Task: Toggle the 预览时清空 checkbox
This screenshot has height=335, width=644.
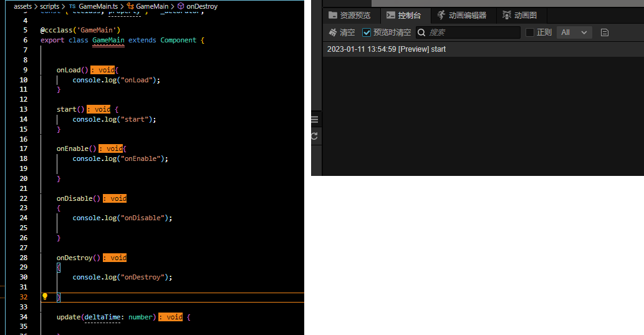Action: point(367,32)
